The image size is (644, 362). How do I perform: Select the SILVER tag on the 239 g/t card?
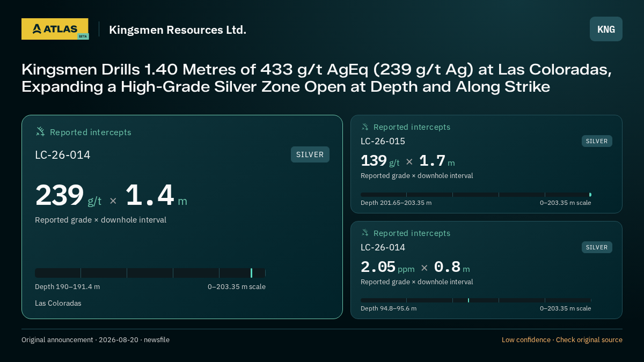tap(310, 154)
